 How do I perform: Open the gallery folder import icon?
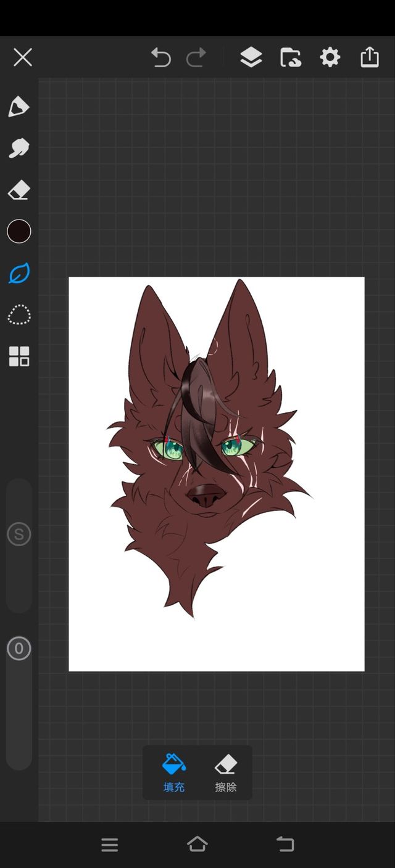coord(290,58)
